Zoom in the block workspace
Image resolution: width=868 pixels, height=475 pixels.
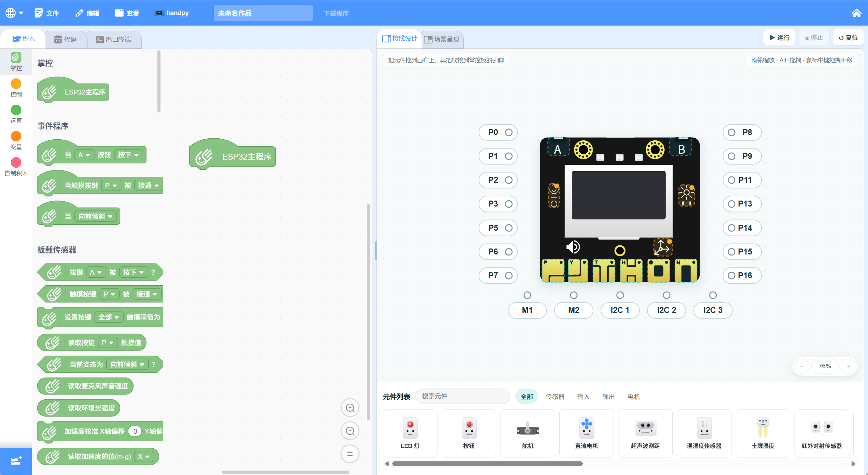(350, 408)
